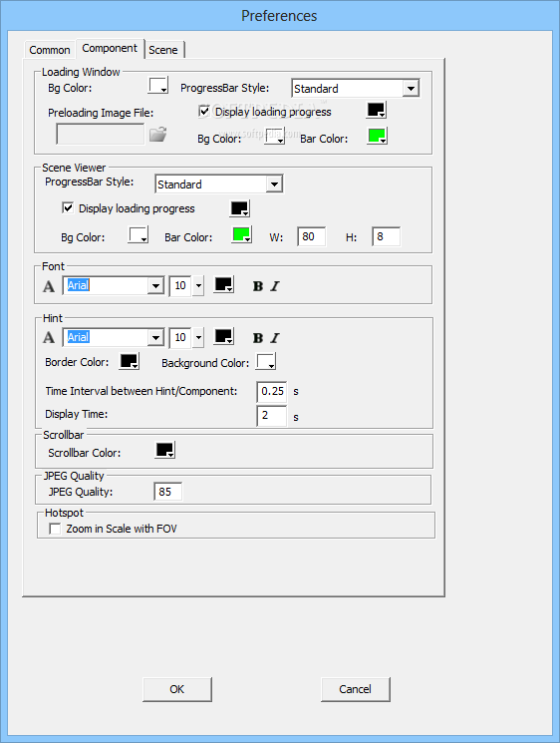This screenshot has width=560, height=743.
Task: Open Loading Window ProgressBar Style dropdown
Action: pyautogui.click(x=411, y=89)
